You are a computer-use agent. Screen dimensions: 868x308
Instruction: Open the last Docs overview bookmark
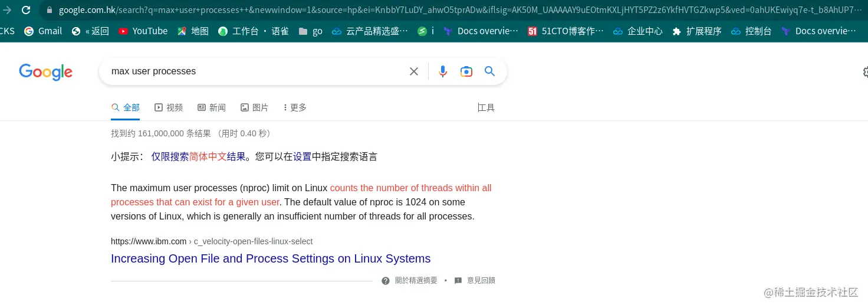click(818, 31)
